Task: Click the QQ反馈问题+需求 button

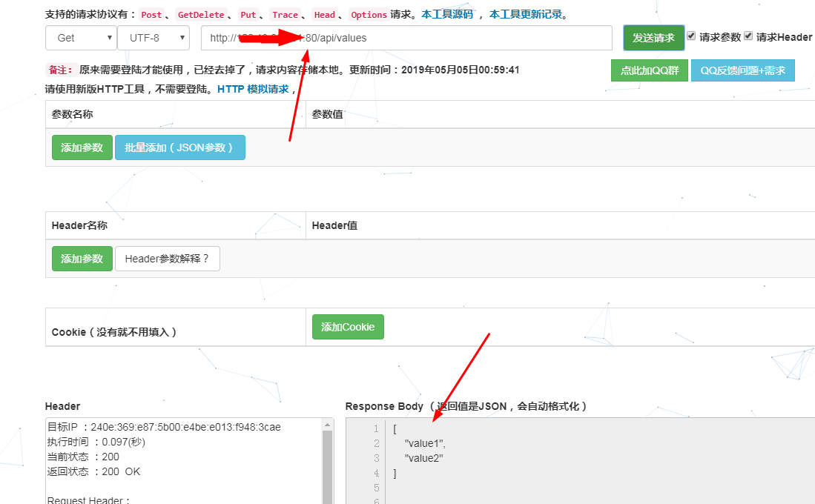Action: pos(742,70)
